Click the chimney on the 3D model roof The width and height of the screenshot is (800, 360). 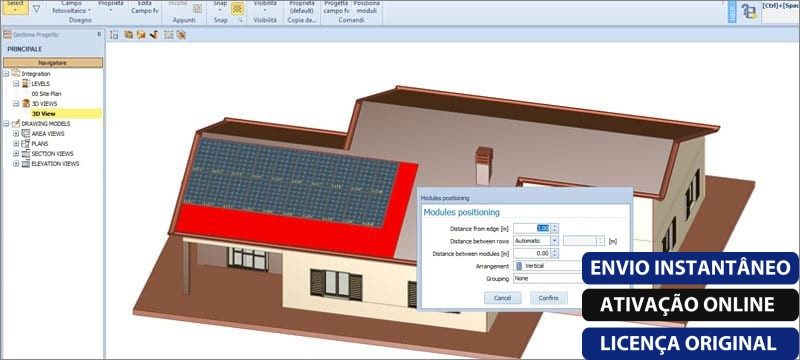tap(484, 165)
